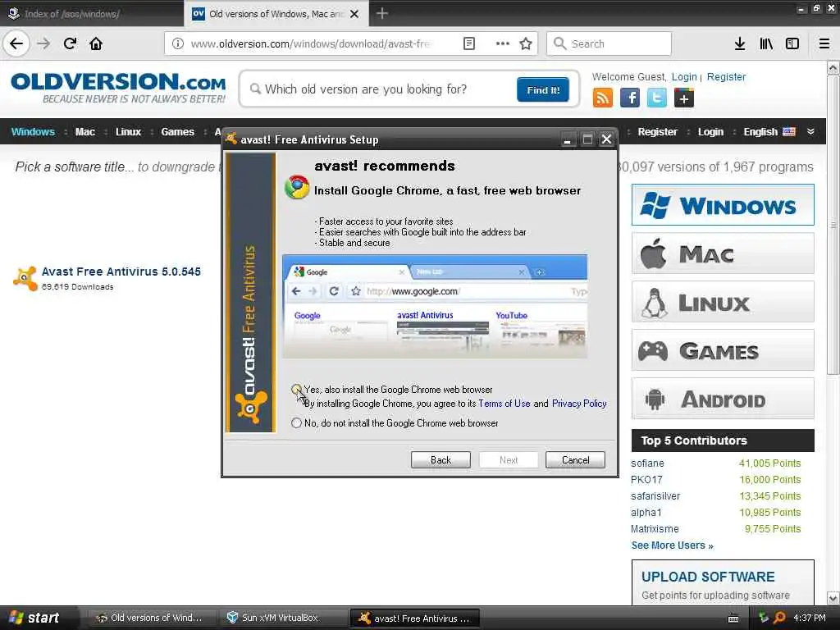This screenshot has height=630, width=840.
Task: Open contributor Matrixisme's profile
Action: (655, 529)
